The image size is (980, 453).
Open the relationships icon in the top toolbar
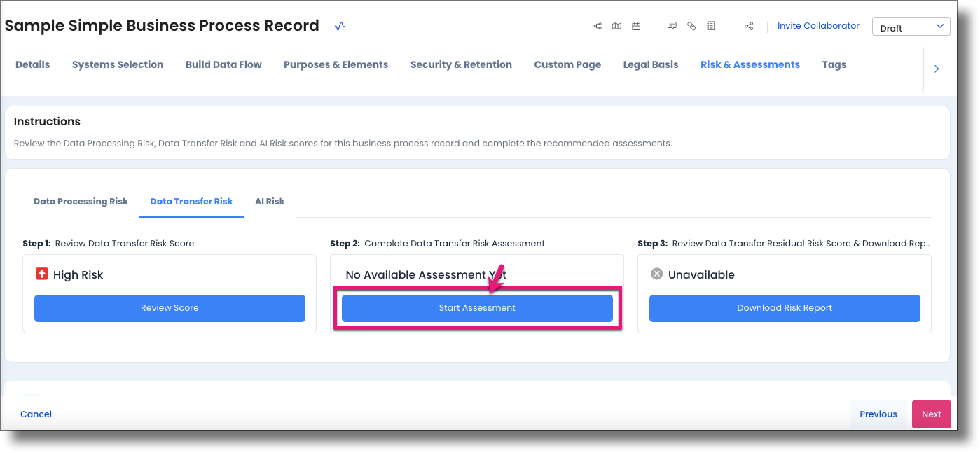596,25
